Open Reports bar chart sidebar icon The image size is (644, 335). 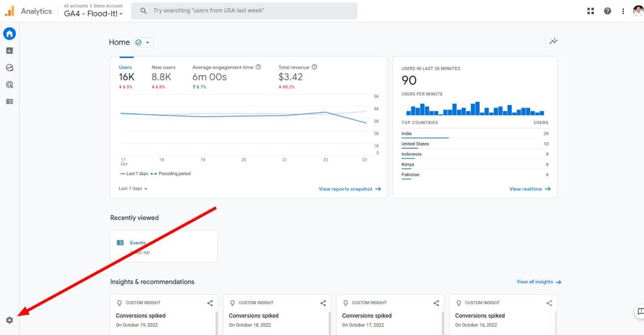pos(9,50)
